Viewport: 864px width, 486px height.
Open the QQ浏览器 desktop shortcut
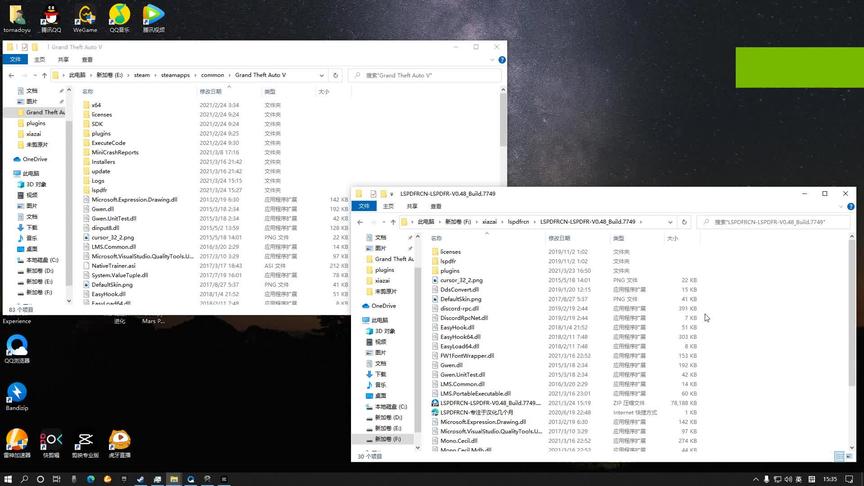16,345
